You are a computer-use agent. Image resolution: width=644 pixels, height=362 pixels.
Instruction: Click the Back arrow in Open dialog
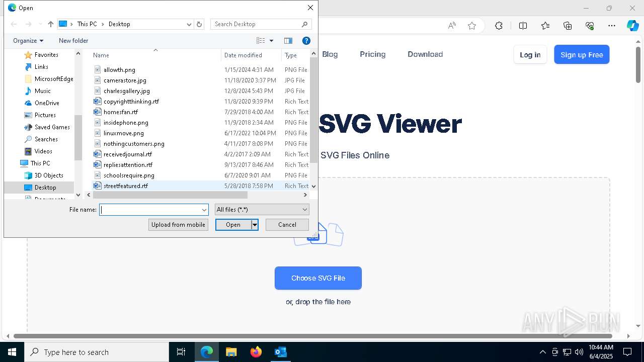(x=14, y=24)
